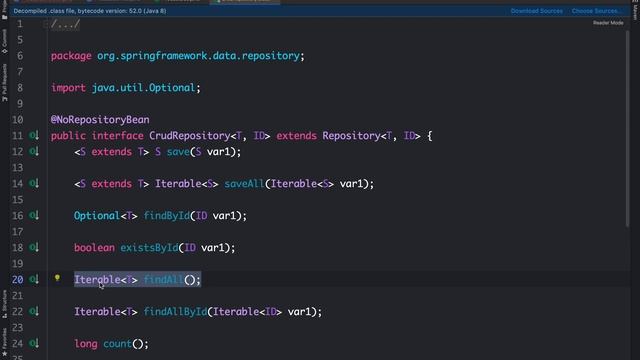The image size is (640, 360).
Task: Expand the folded comment on line 1
Action: click(65, 24)
